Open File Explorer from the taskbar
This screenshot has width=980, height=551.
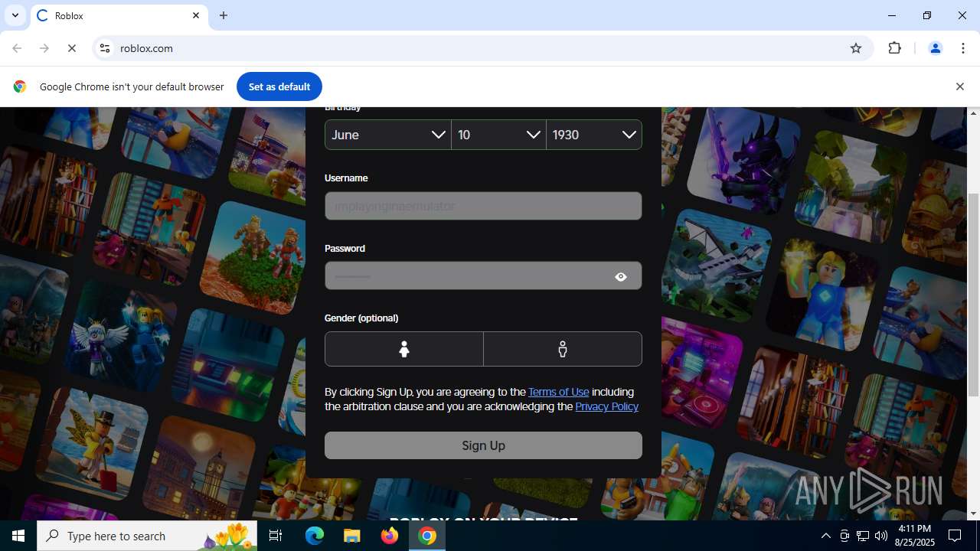(351, 536)
